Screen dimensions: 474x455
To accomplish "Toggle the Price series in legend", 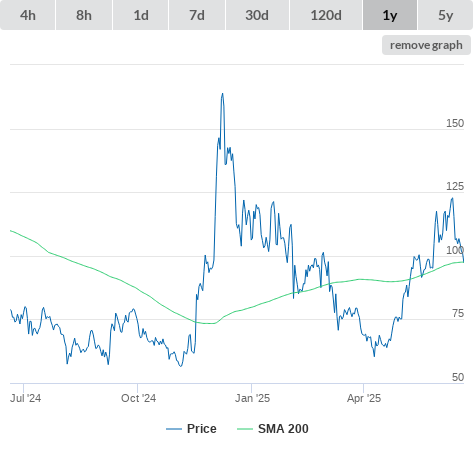I will (202, 429).
